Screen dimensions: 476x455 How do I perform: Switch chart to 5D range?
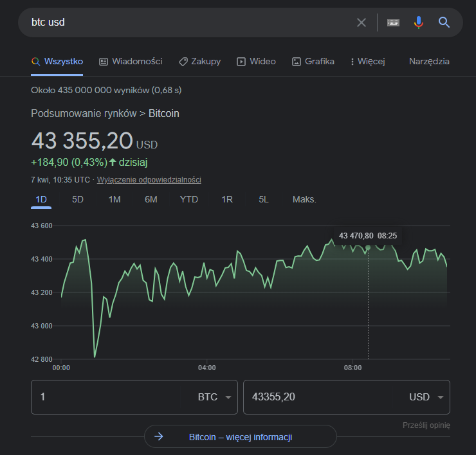[77, 200]
